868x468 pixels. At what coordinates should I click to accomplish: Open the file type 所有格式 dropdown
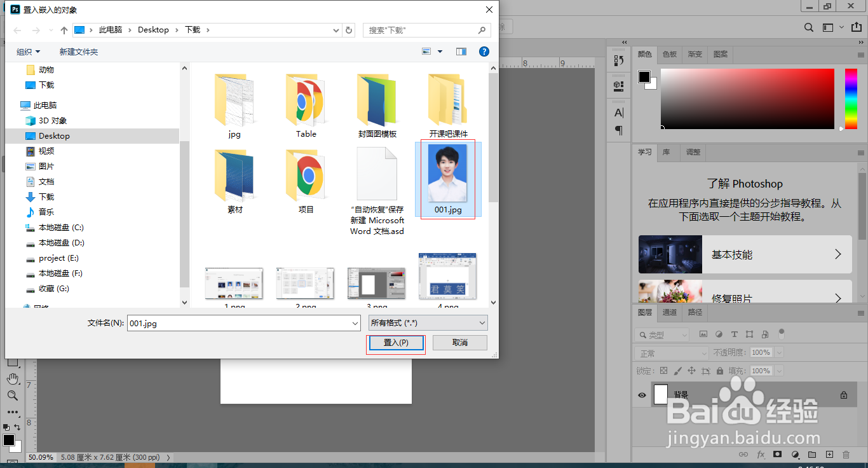tap(428, 323)
